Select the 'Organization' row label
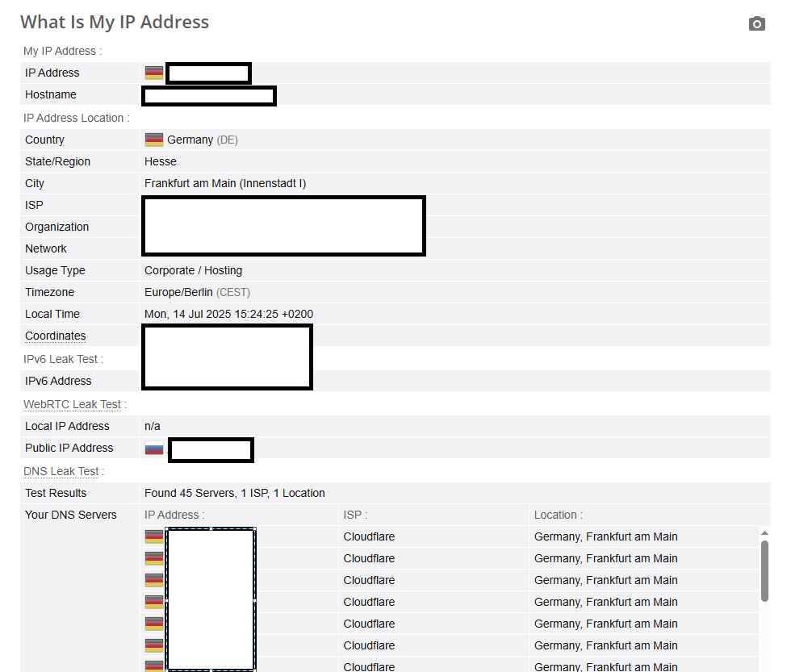The image size is (787, 672). tap(57, 227)
